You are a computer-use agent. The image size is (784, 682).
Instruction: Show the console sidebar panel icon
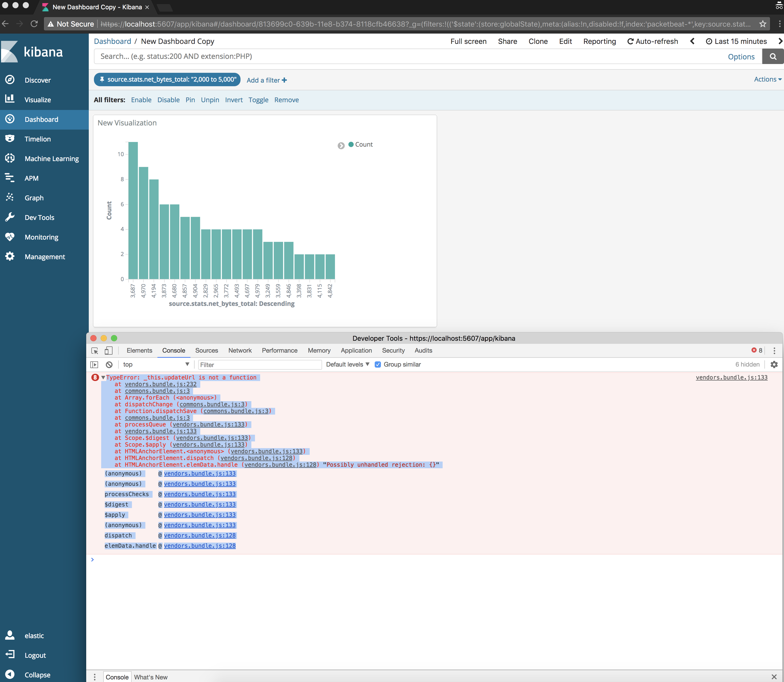tap(94, 364)
